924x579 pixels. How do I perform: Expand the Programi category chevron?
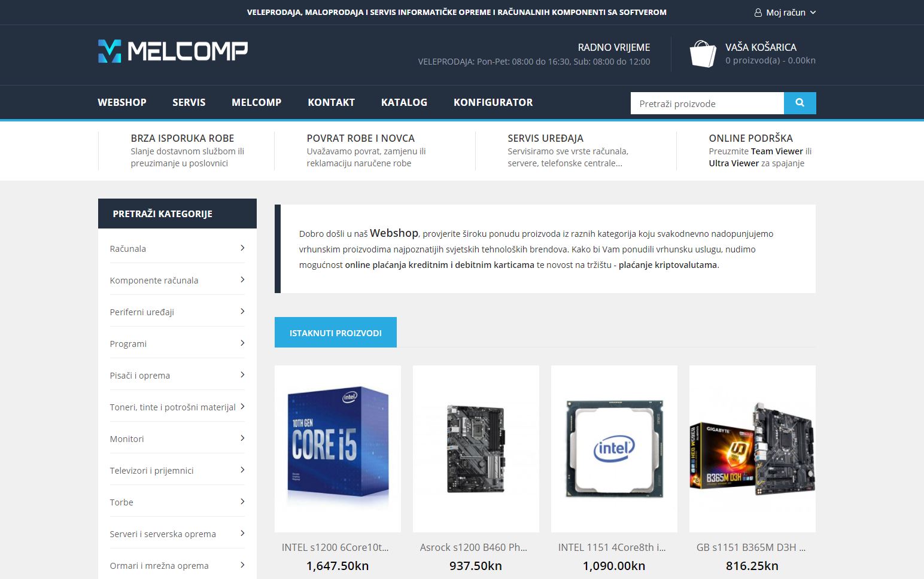coord(242,343)
